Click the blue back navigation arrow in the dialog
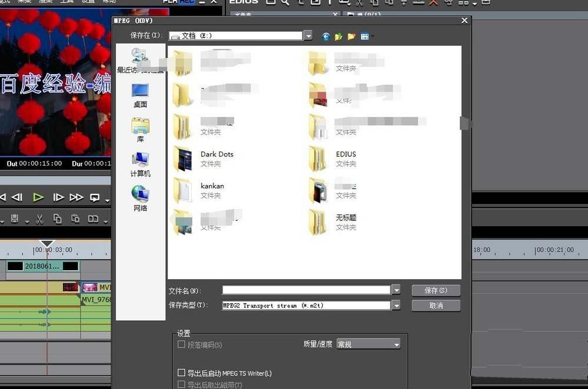Screen dimensions: 588x389 coord(325,36)
